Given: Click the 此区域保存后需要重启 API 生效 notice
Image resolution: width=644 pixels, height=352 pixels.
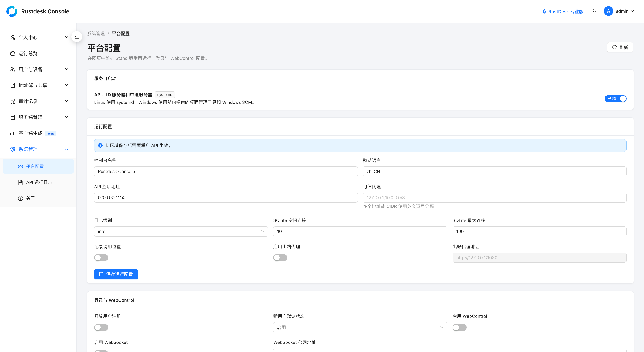Looking at the screenshot, I should click(360, 145).
